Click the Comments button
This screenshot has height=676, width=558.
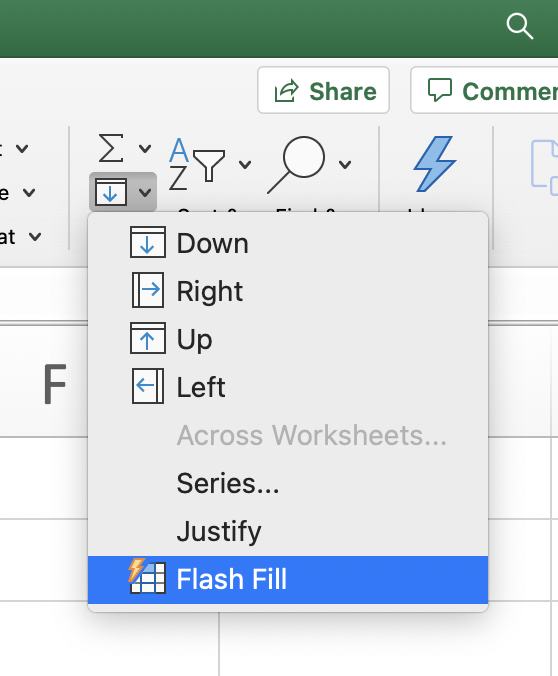(x=484, y=91)
